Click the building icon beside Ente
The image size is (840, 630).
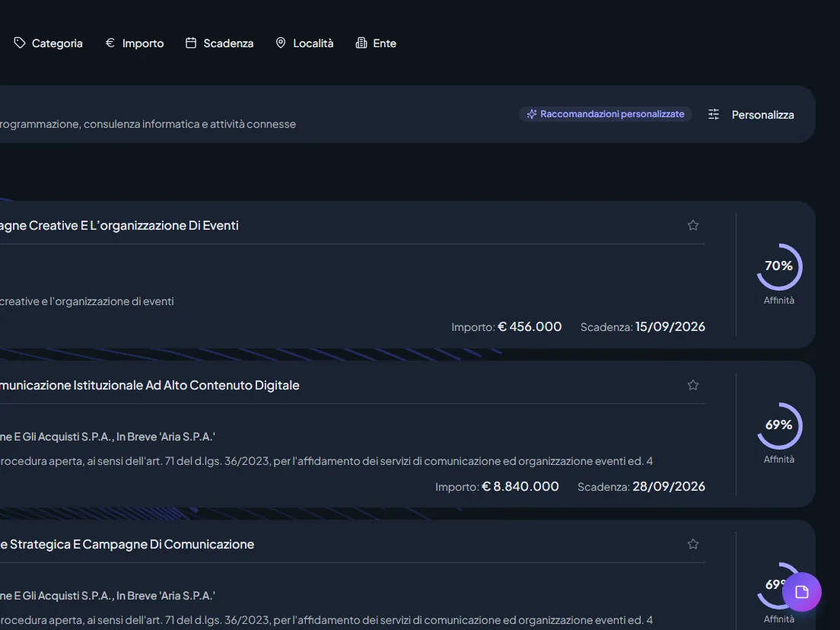click(x=361, y=43)
